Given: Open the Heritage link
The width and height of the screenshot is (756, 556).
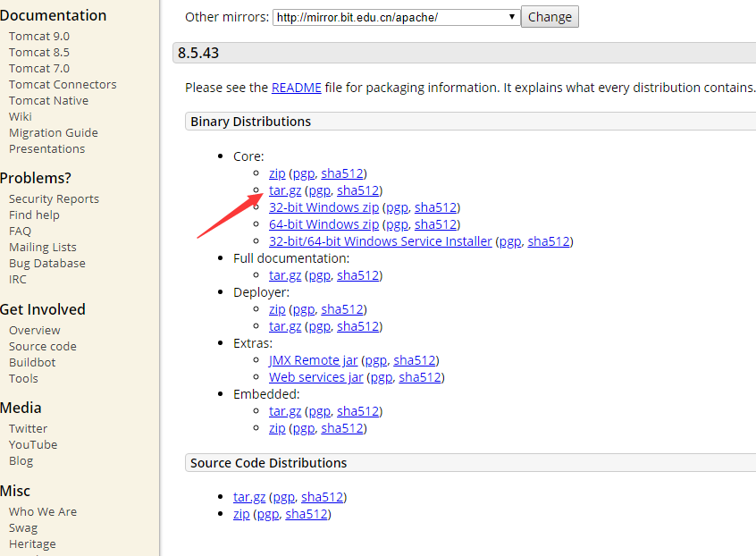Looking at the screenshot, I should [32, 544].
